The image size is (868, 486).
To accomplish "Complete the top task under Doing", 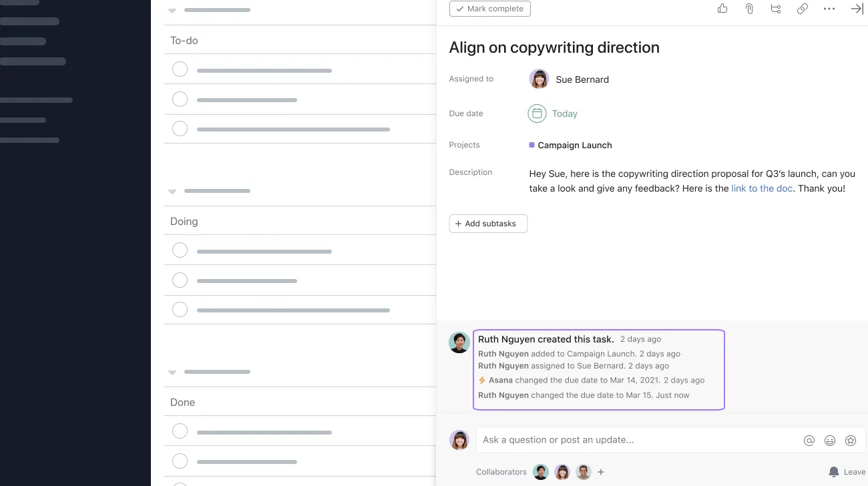I will pos(180,250).
